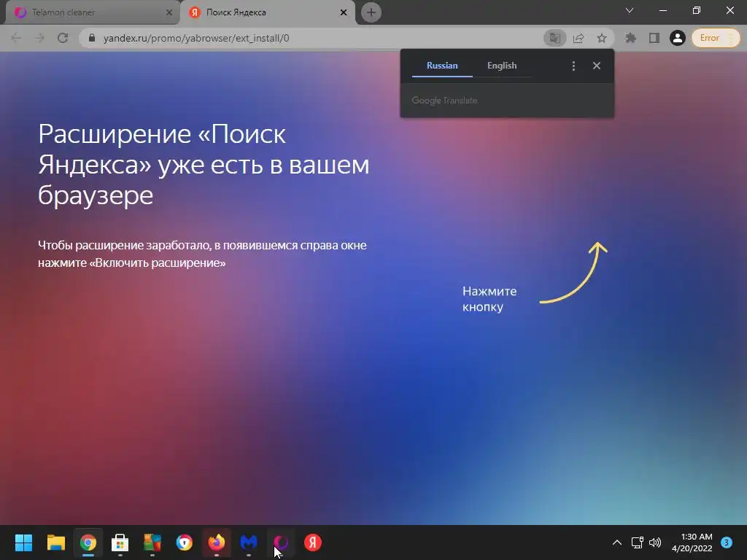Go forward to next page
The width and height of the screenshot is (747, 560).
tap(39, 38)
